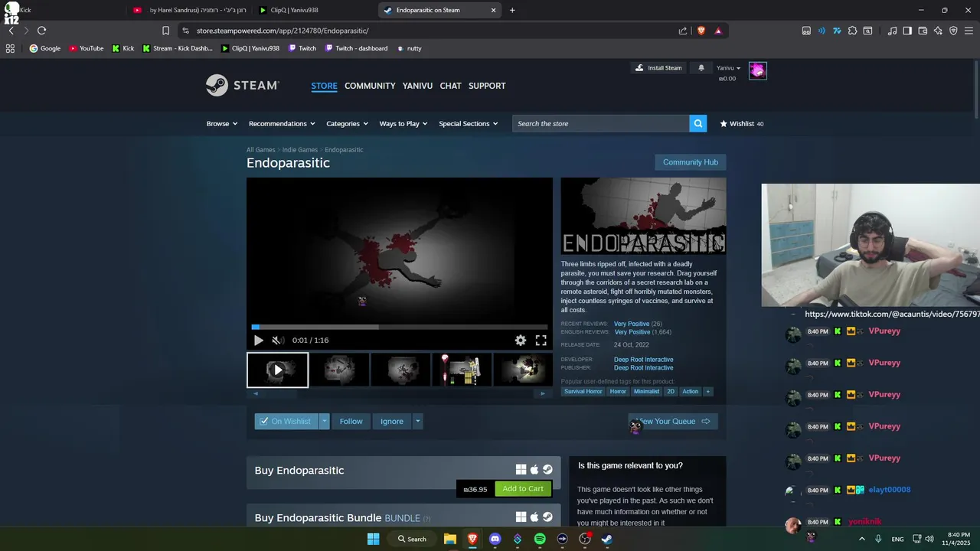This screenshot has height=551, width=980.
Task: Open the Indie Games breadcrumb
Action: click(300, 150)
